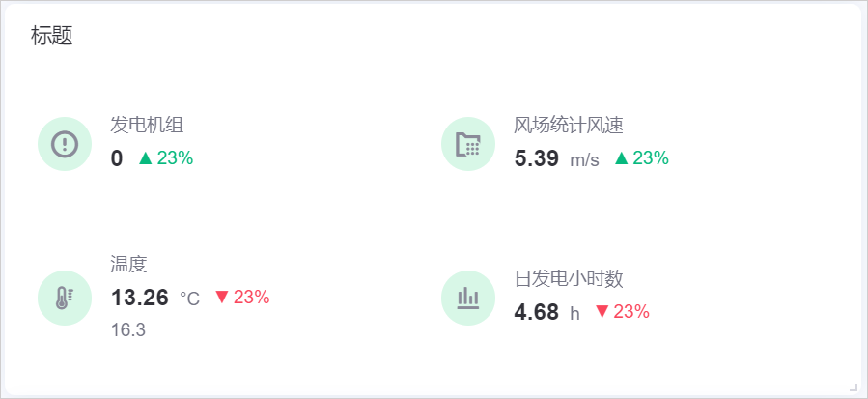
Task: Click the resize handle at the card corner
Action: (x=854, y=386)
